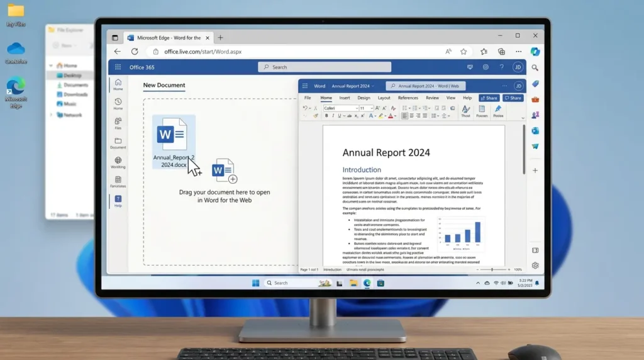Toggle Bold formatting in Word ribbon

coord(326,116)
